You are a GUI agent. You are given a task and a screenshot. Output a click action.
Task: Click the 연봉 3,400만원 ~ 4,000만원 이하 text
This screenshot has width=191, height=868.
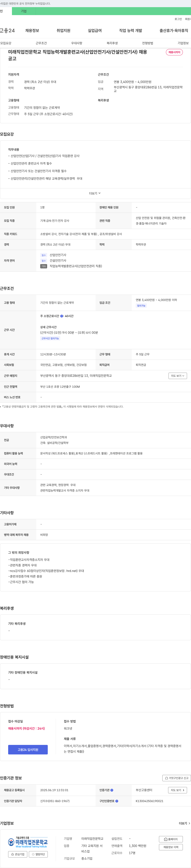[x=156, y=300]
